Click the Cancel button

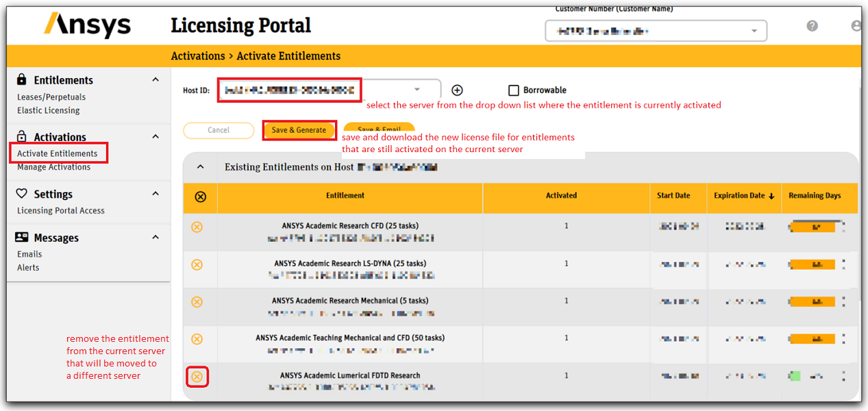coord(219,130)
